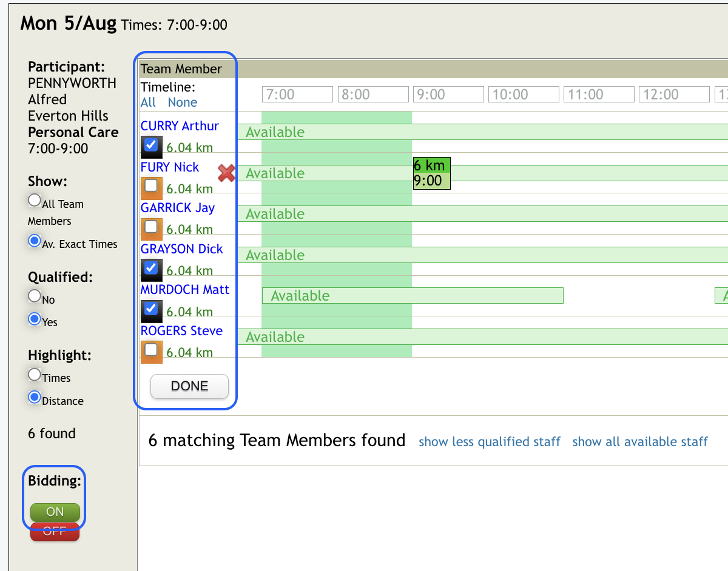The width and height of the screenshot is (728, 571).
Task: Click show all available staff link
Action: (x=640, y=442)
